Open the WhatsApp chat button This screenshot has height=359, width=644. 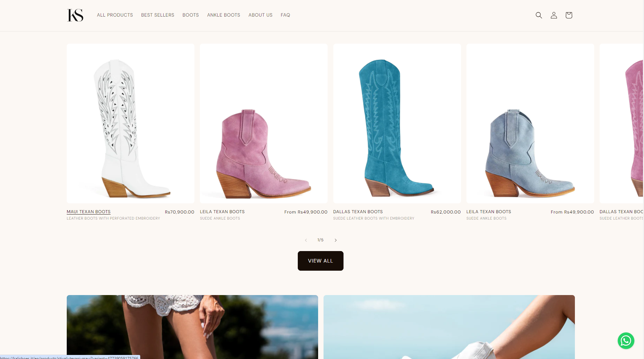[626, 340]
